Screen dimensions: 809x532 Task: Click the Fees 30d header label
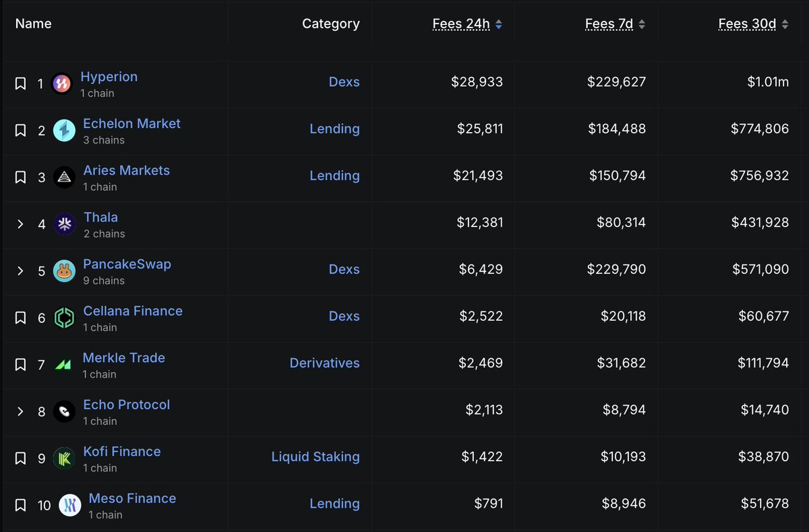(747, 24)
